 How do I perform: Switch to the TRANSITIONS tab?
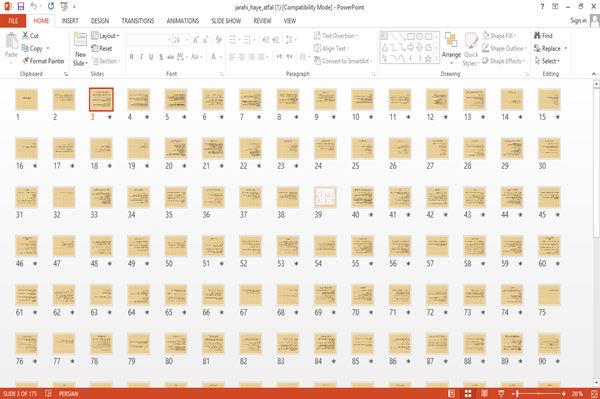click(x=138, y=21)
